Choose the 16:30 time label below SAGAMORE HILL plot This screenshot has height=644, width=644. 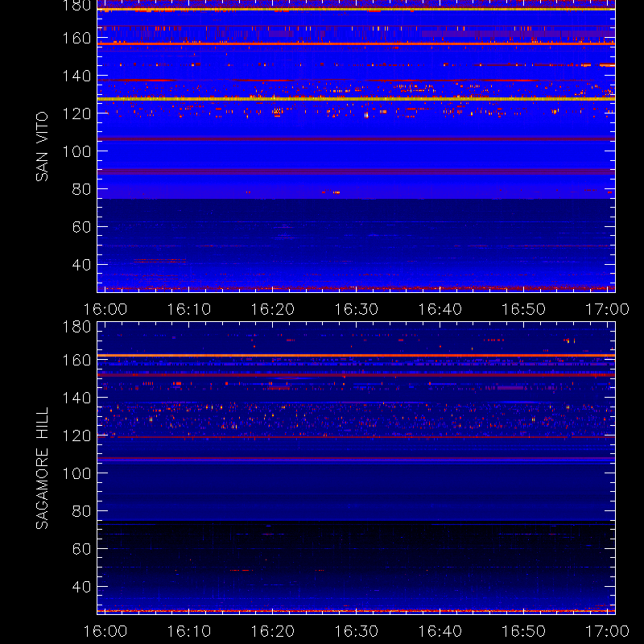point(356,631)
